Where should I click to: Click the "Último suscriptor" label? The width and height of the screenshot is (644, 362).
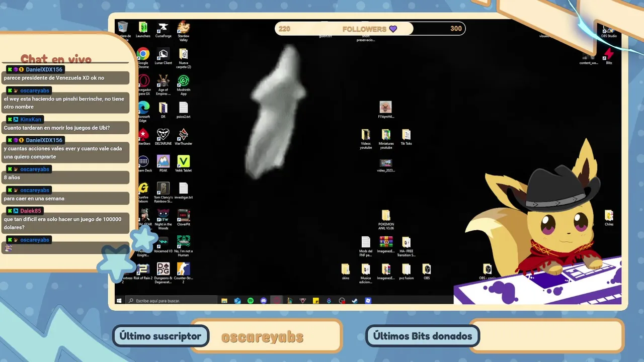(x=160, y=336)
